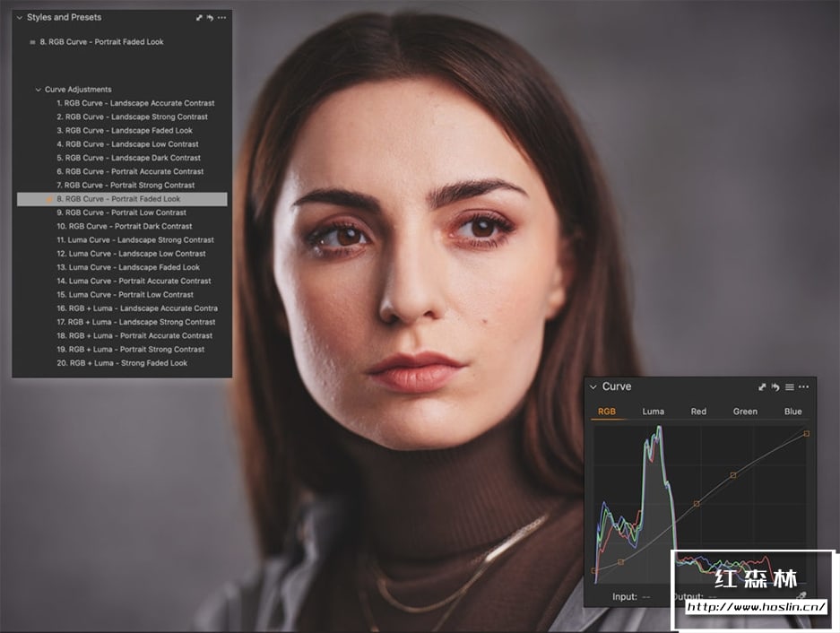Collapse the Curve tool panel
Image resolution: width=840 pixels, height=633 pixels.
(x=593, y=387)
